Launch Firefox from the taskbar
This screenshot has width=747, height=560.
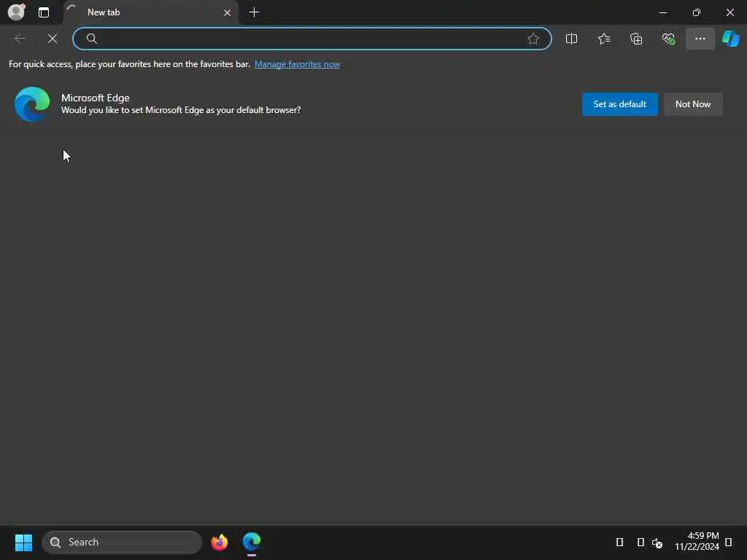219,542
